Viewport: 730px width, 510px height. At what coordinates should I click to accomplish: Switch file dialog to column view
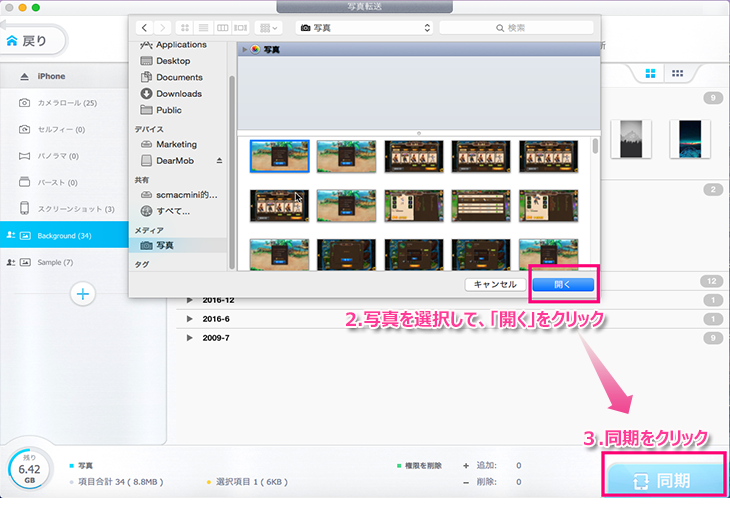[x=222, y=28]
